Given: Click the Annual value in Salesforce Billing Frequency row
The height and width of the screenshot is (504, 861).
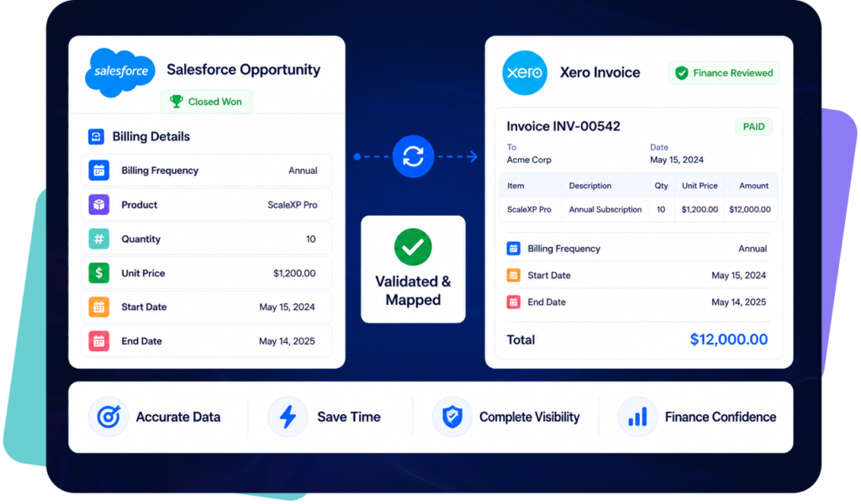Looking at the screenshot, I should 303,171.
